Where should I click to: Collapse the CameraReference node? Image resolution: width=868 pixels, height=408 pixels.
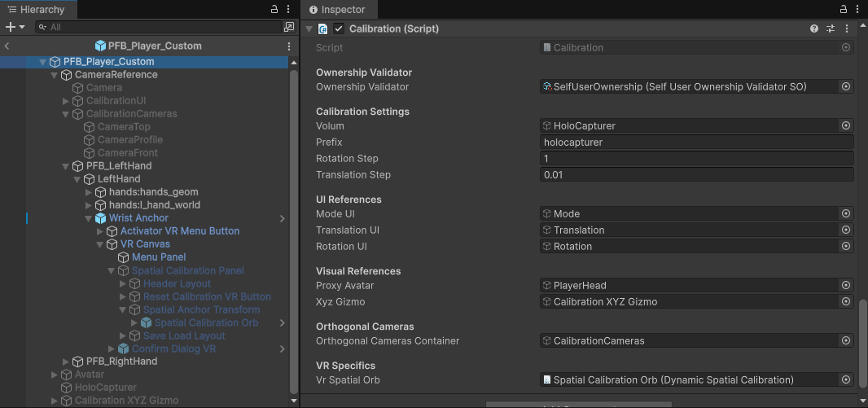(55, 75)
